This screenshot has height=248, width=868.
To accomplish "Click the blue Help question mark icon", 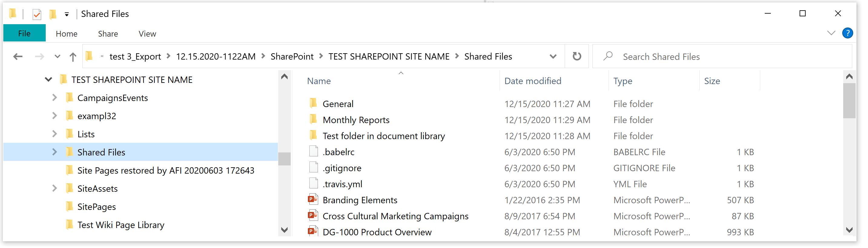I will coord(847,33).
